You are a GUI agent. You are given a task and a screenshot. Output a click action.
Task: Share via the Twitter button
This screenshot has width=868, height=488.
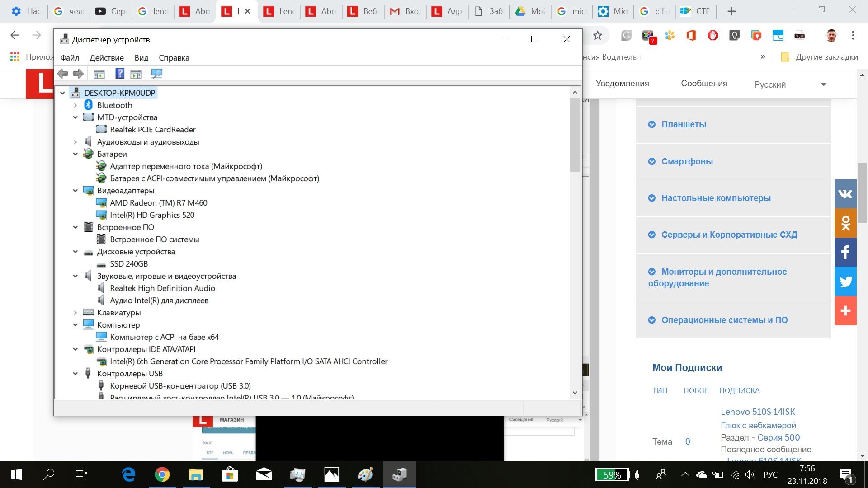tap(845, 282)
